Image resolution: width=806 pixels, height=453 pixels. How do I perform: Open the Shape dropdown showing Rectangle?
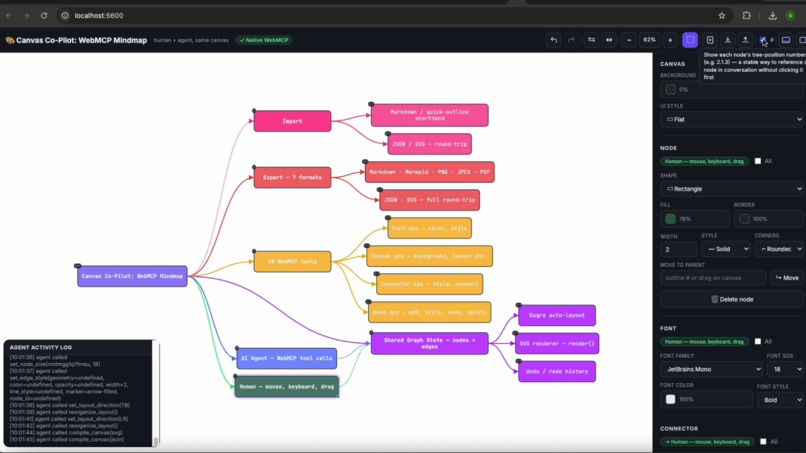pos(732,189)
